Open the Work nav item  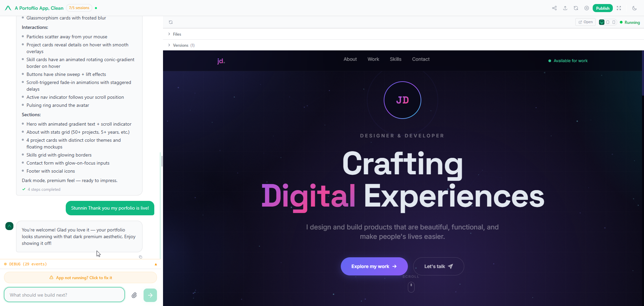pos(373,59)
